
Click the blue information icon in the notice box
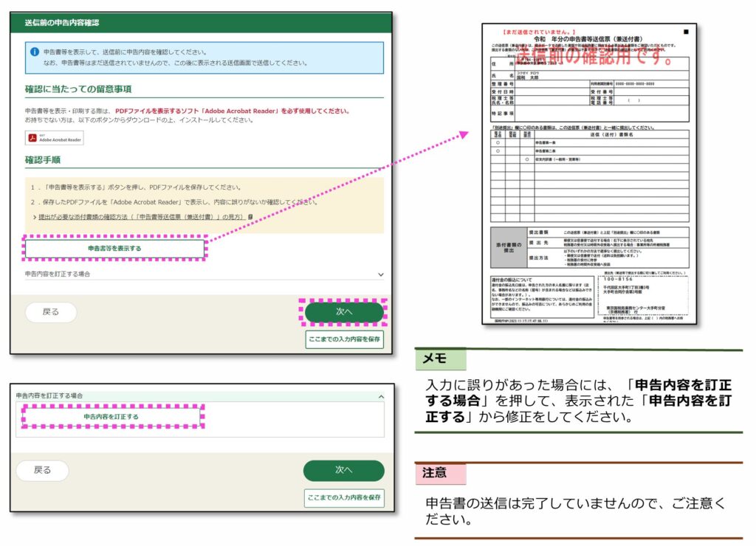pos(34,52)
